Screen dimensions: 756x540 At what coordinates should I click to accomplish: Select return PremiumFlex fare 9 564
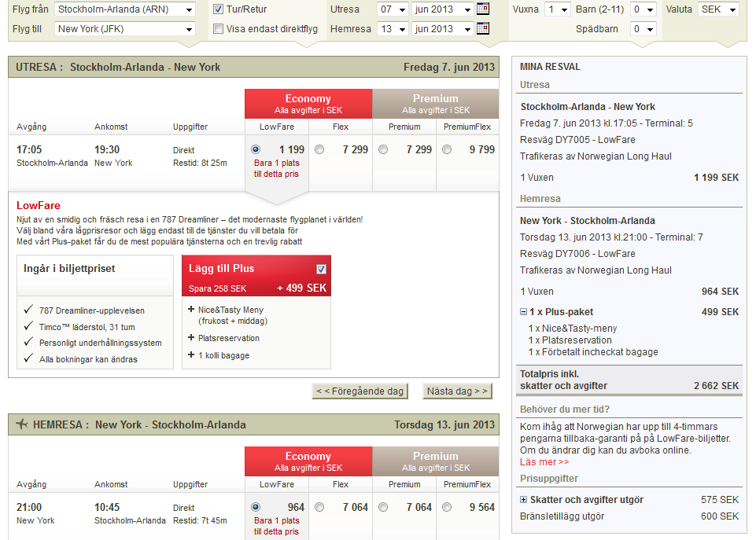[x=447, y=507]
